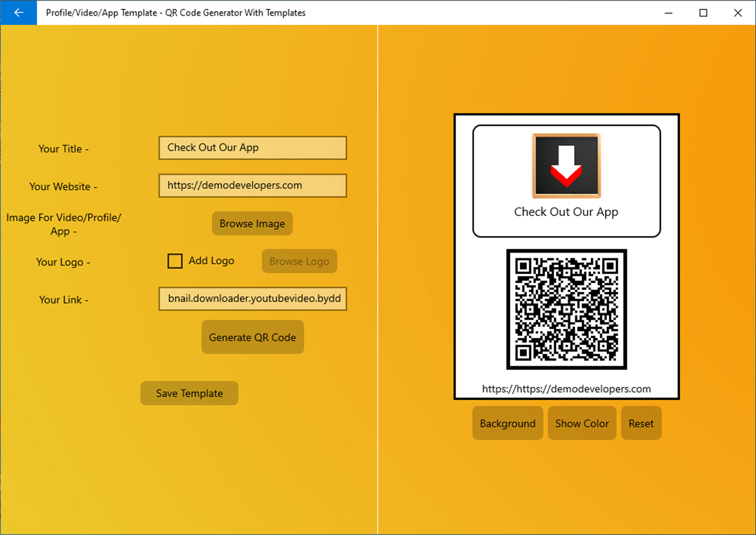This screenshot has width=756, height=535.
Task: Click Show Color for QR styling
Action: coord(582,423)
